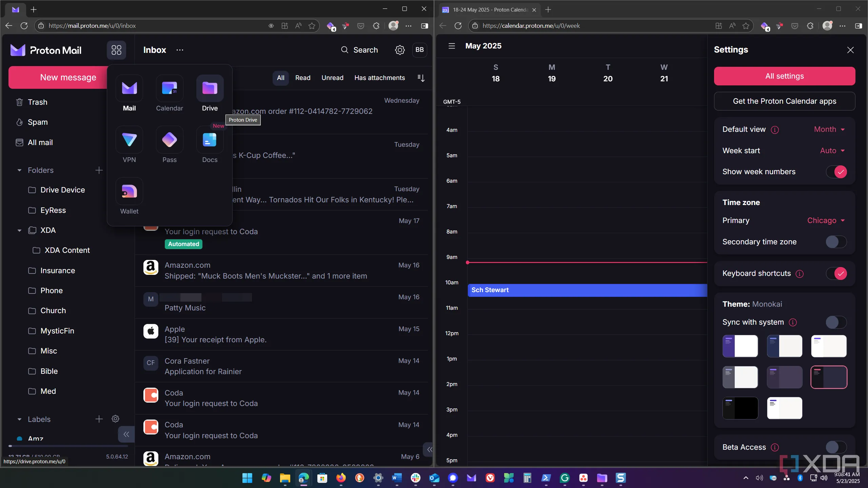Open Proton Mail settings gear
This screenshot has height=488, width=868.
tap(400, 50)
